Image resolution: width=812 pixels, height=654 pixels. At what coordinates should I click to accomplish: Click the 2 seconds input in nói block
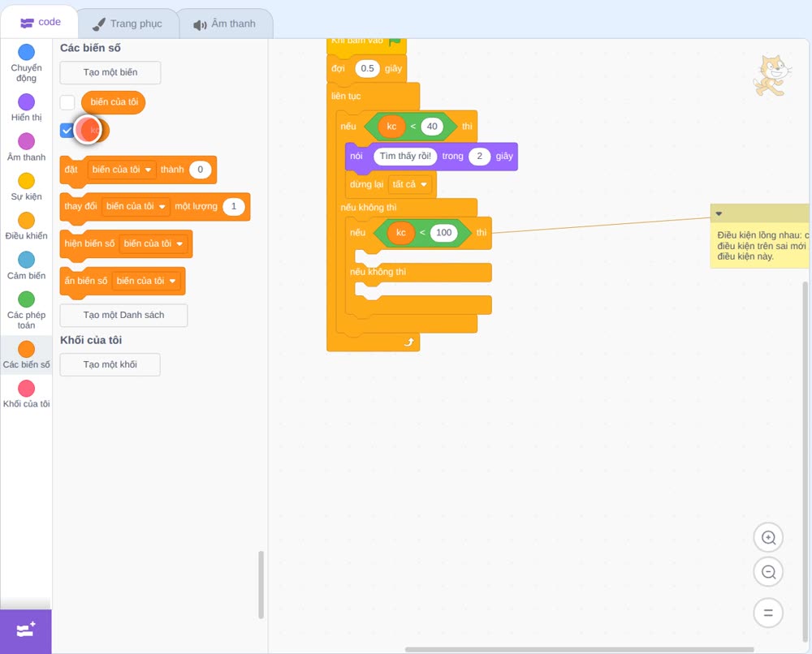point(480,157)
